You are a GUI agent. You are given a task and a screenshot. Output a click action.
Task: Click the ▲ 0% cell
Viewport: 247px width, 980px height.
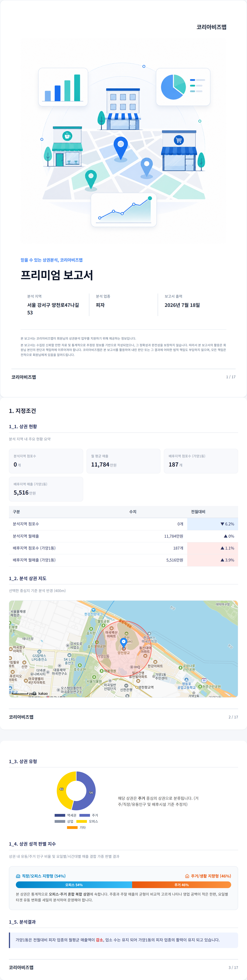click(x=213, y=536)
